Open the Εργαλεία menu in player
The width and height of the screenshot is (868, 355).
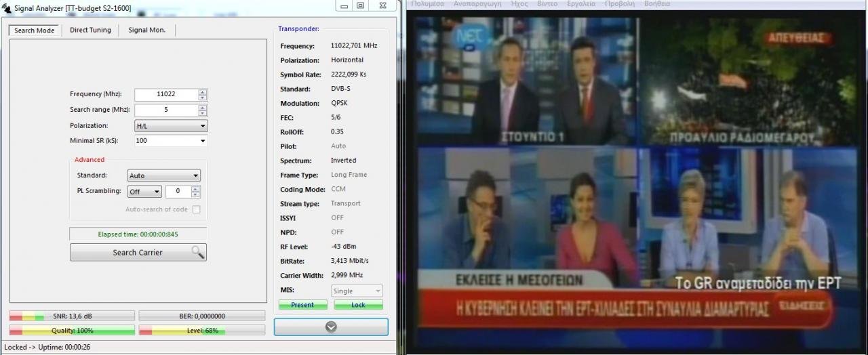[x=581, y=4]
